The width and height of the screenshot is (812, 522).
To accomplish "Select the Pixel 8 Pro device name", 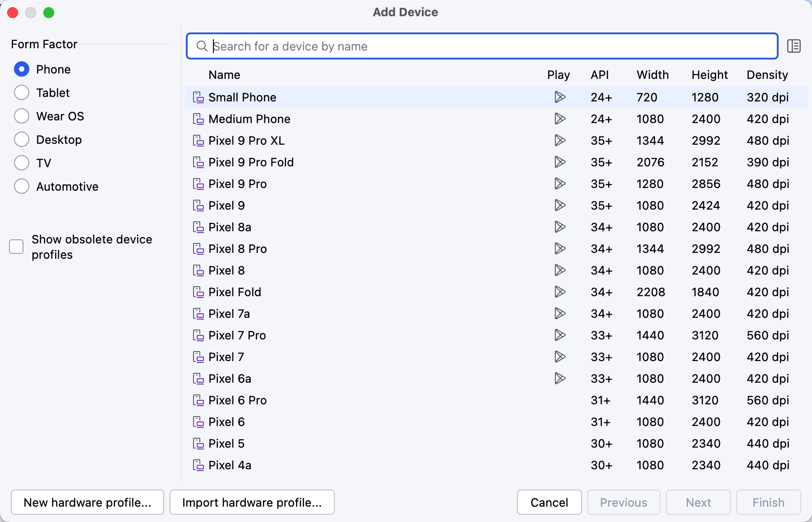I will coord(238,249).
